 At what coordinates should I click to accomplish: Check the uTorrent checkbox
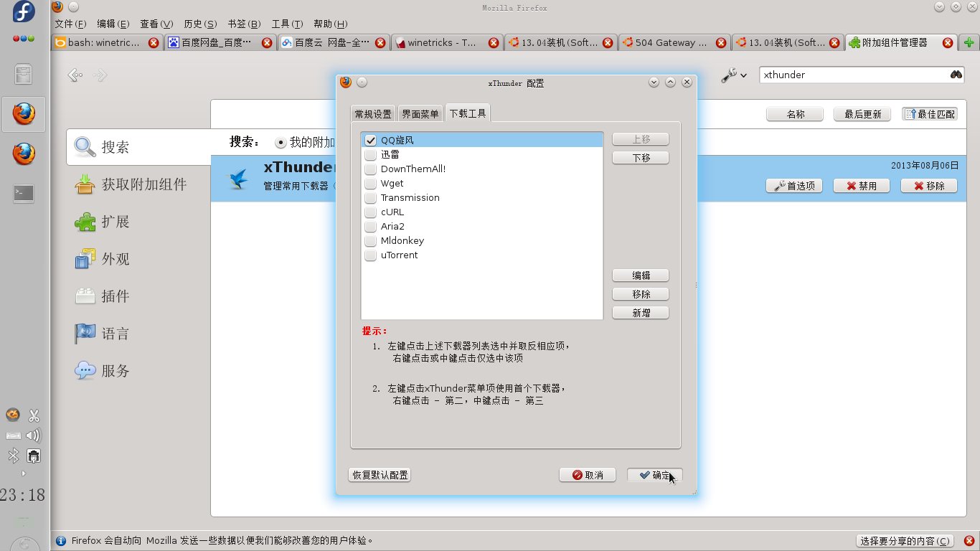[371, 255]
